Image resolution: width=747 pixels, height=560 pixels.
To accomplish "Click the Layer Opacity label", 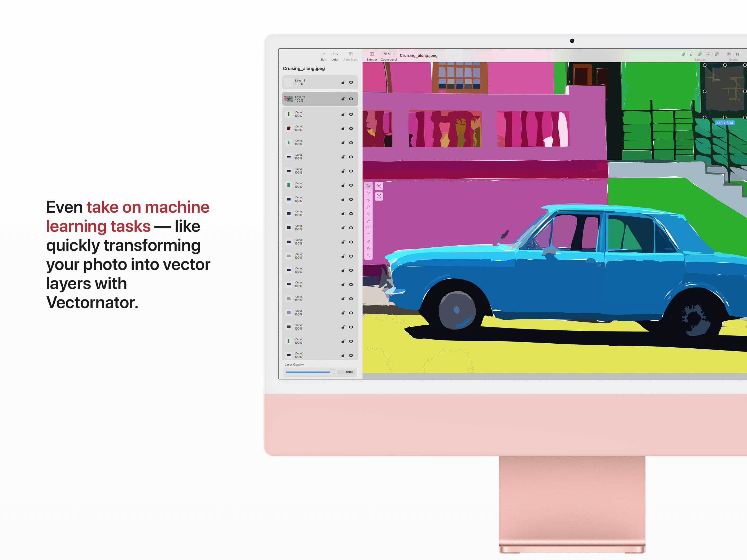I will pyautogui.click(x=294, y=365).
